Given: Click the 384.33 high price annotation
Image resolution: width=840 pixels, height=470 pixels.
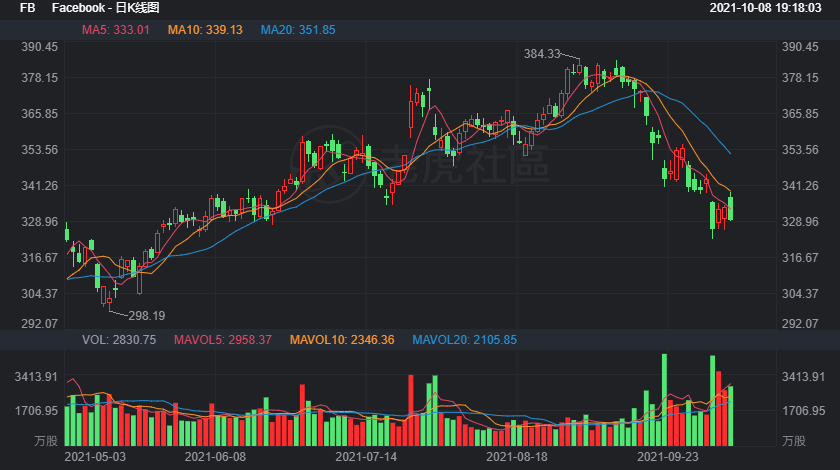Looking at the screenshot, I should click(x=542, y=54).
